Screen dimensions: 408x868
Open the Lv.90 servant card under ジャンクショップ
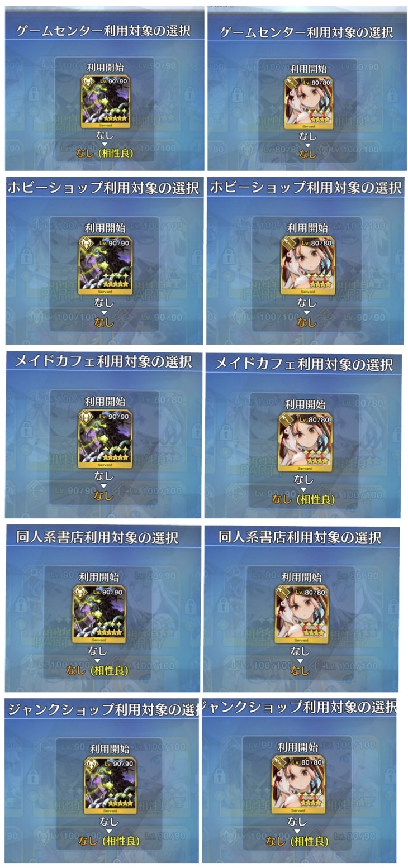[x=110, y=785]
